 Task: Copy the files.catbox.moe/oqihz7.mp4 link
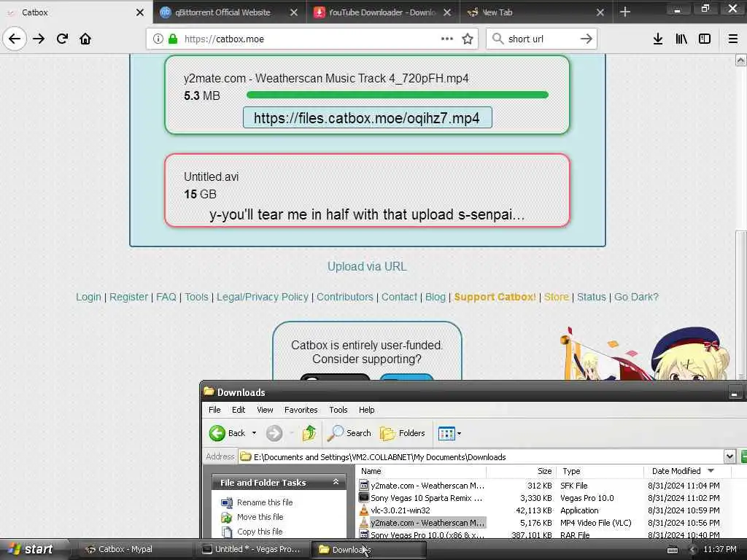(367, 117)
